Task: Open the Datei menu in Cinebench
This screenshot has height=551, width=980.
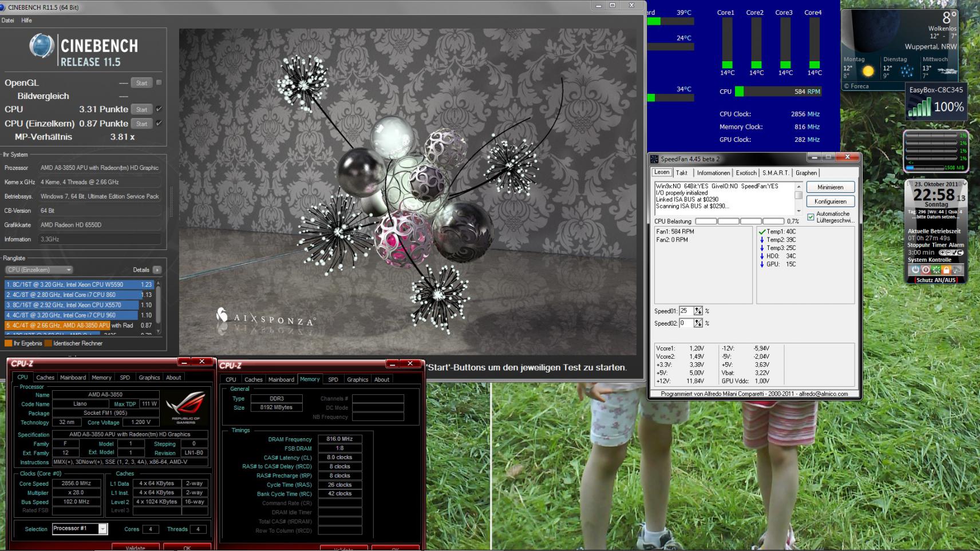Action: 8,21
